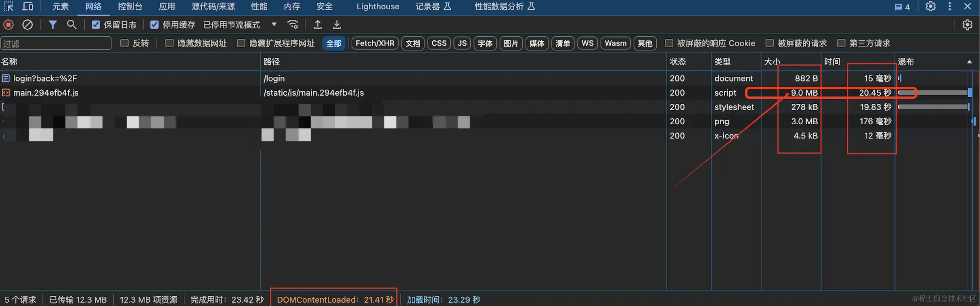Filter by WS type
This screenshot has width=980, height=306.
[588, 43]
